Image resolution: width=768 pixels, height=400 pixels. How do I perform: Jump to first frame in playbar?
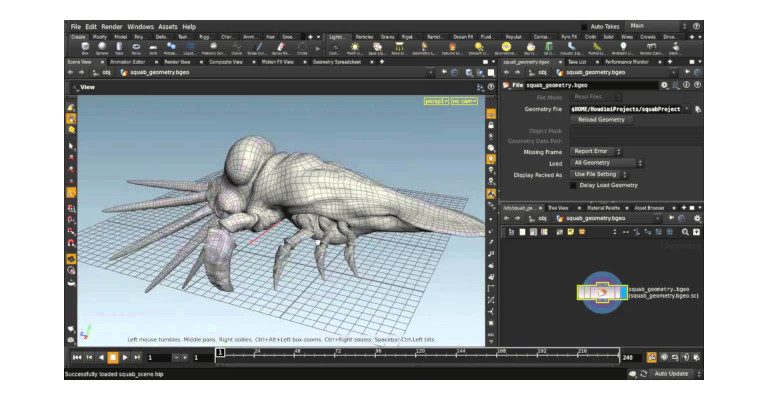(77, 357)
